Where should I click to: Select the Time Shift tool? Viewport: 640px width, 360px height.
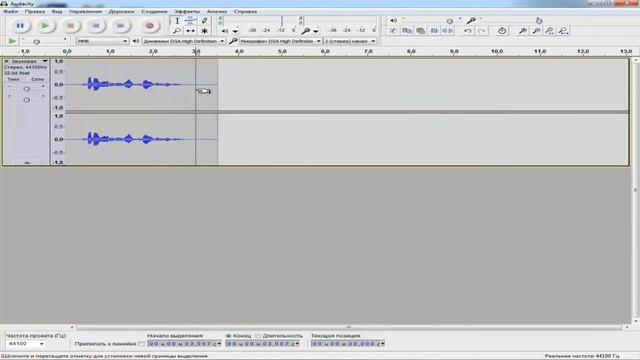190,31
